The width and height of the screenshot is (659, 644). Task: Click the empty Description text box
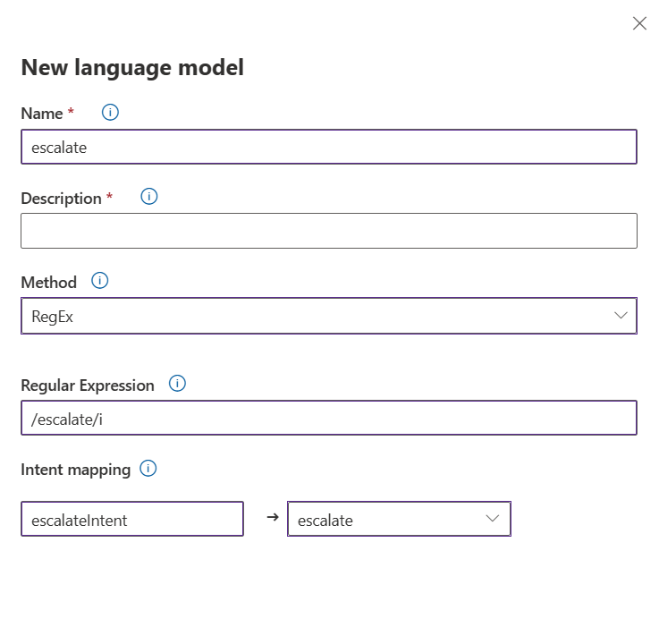click(328, 231)
